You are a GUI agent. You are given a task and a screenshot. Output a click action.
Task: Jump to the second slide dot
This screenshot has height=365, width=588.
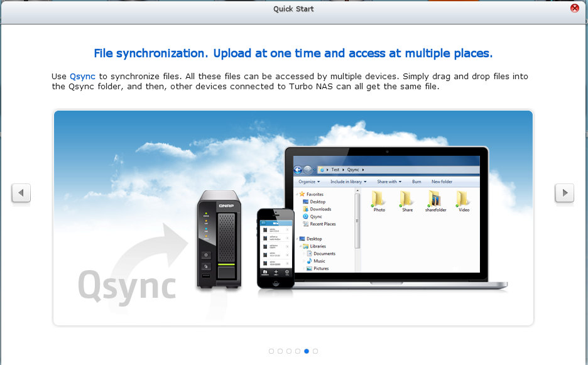280,351
